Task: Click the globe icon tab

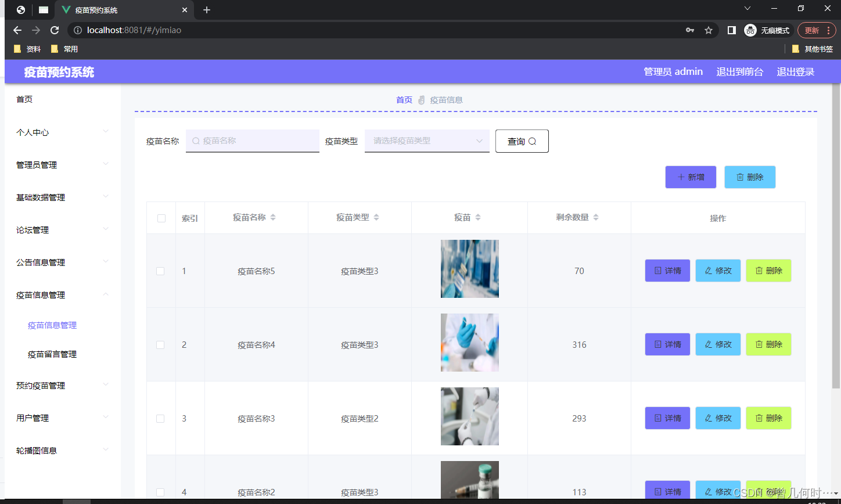Action: (21, 10)
